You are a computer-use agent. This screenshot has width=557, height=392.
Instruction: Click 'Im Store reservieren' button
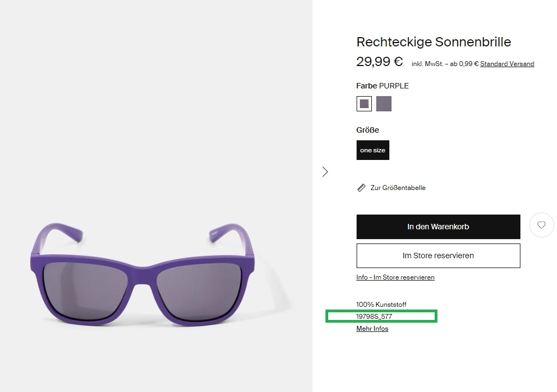[438, 256]
